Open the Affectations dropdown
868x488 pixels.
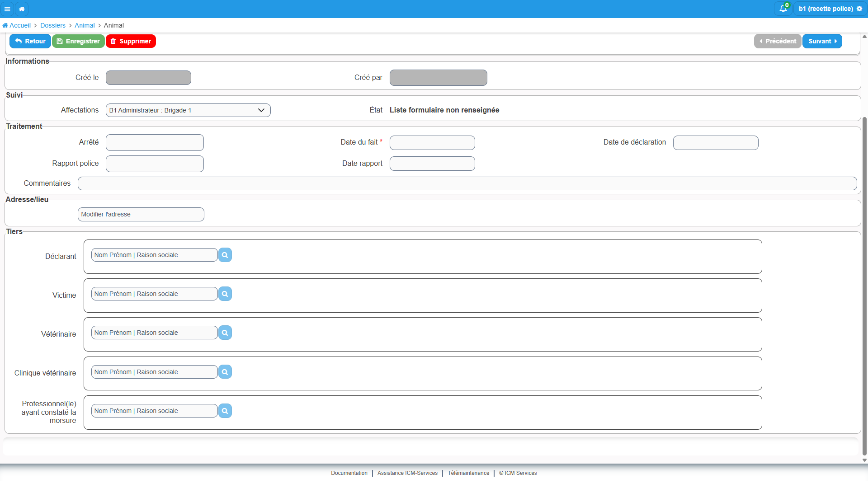point(188,110)
